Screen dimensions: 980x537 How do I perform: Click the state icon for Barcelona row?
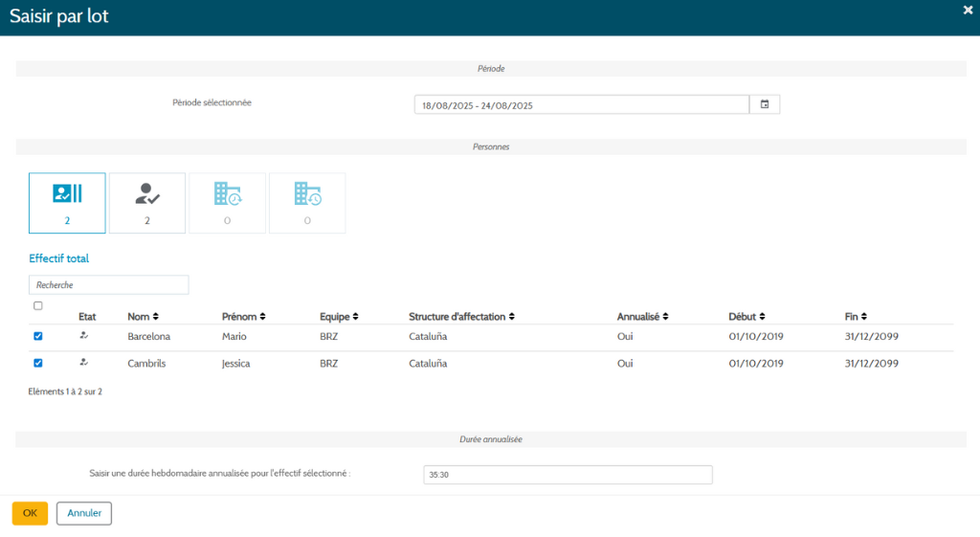pyautogui.click(x=84, y=336)
